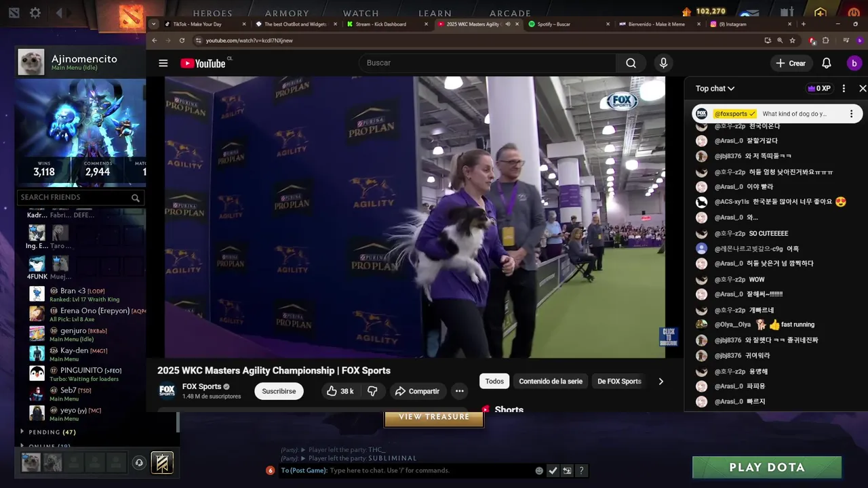Switch to Instagram browser tab
This screenshot has height=488, width=868.
[749, 24]
